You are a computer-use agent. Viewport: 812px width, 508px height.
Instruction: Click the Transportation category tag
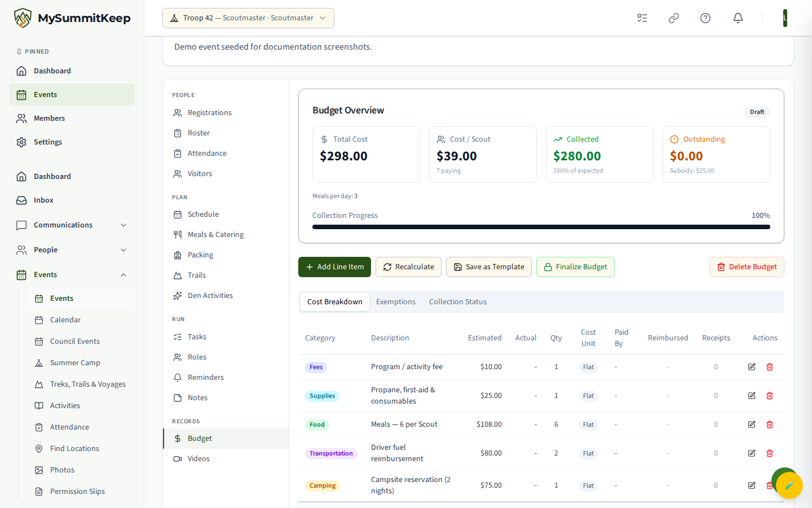pyautogui.click(x=331, y=454)
